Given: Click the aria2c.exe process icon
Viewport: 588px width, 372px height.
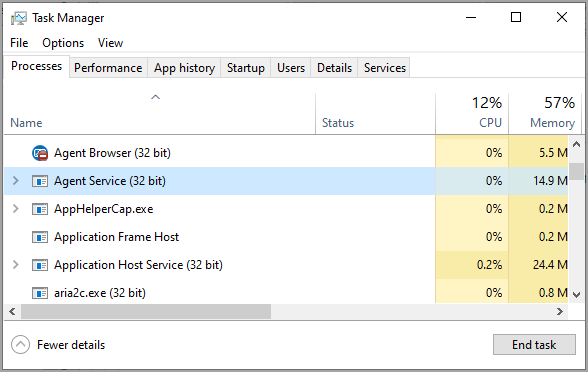Looking at the screenshot, I should [40, 293].
